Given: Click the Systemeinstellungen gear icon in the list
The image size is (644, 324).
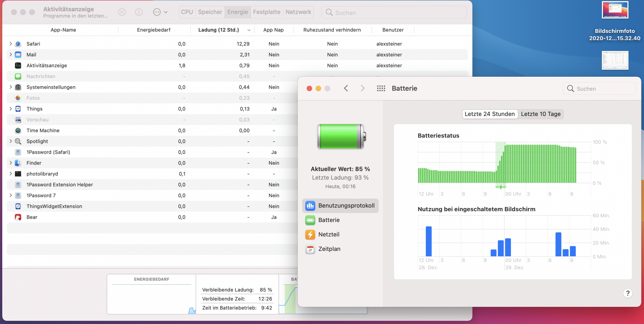Looking at the screenshot, I should click(18, 87).
